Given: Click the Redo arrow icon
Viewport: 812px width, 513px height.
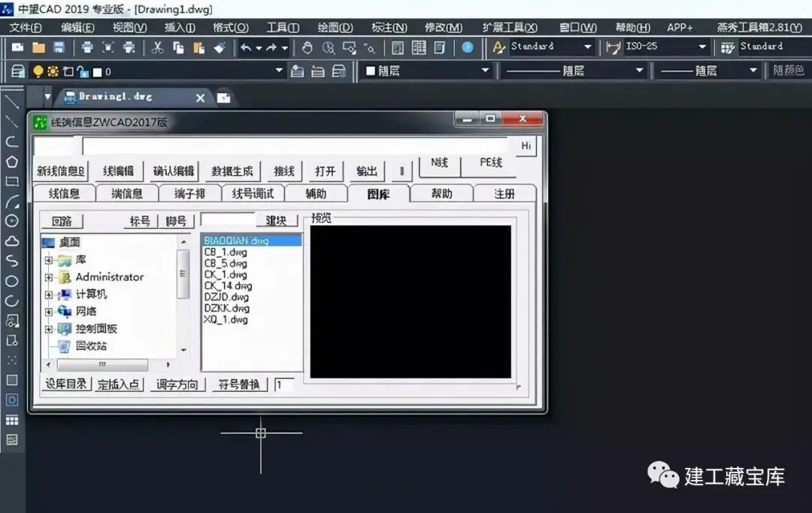Looking at the screenshot, I should [x=271, y=47].
